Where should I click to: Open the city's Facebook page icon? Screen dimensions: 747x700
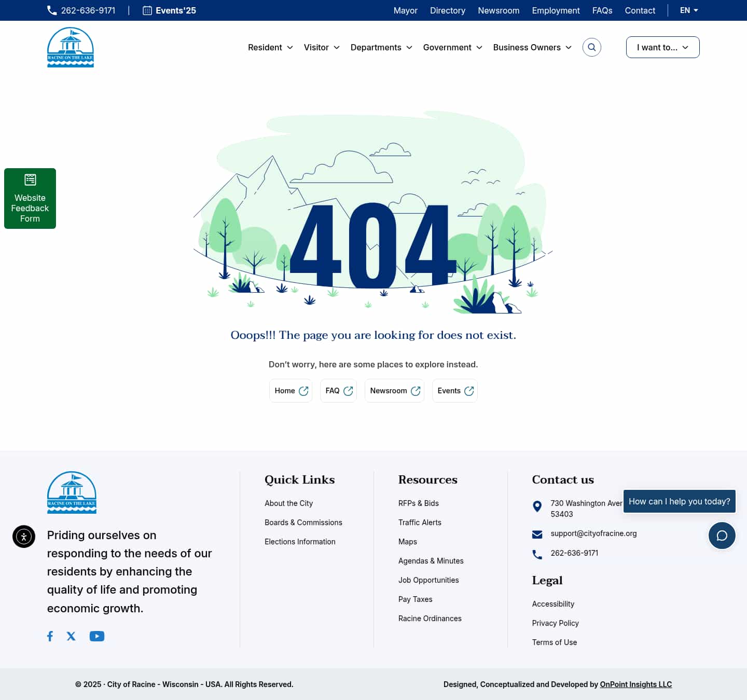point(50,636)
